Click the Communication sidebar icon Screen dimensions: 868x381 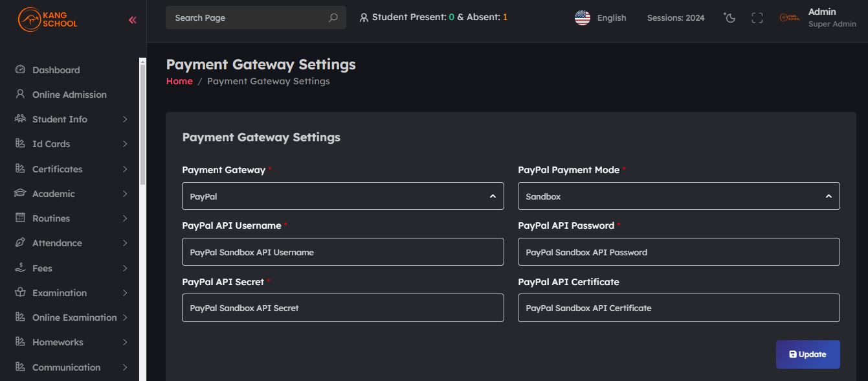pyautogui.click(x=20, y=367)
